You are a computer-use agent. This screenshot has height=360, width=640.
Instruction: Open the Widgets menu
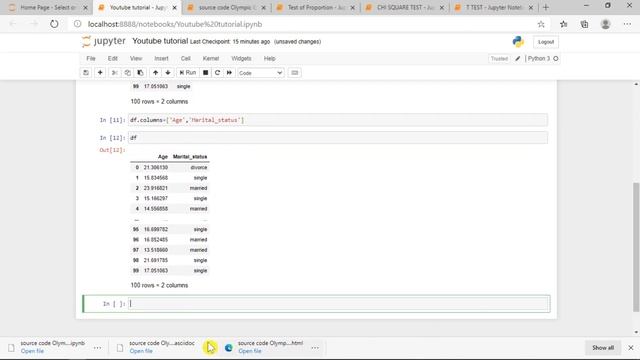[241, 58]
